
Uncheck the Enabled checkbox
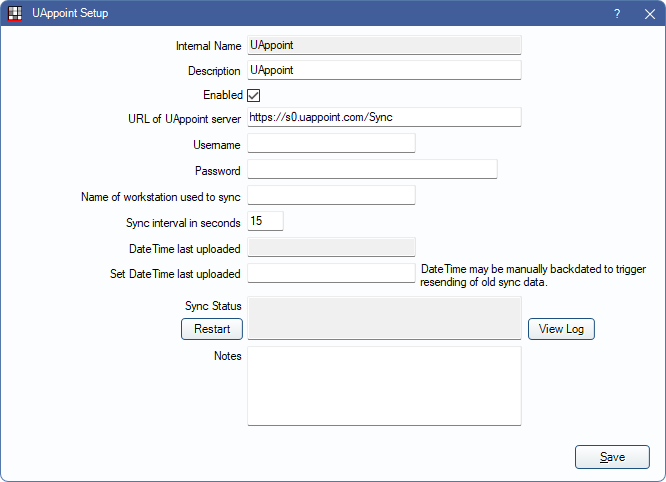pos(254,96)
